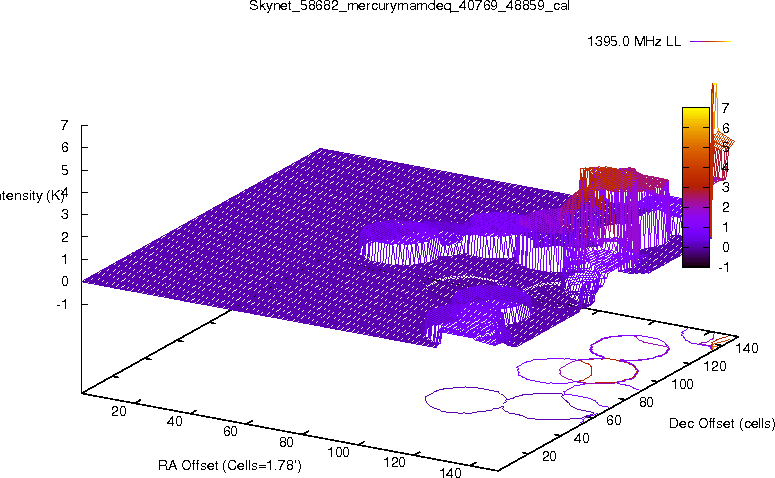The width and height of the screenshot is (775, 478).
Task: Select the legend label 1395.0 MHz LL
Action: tap(634, 42)
